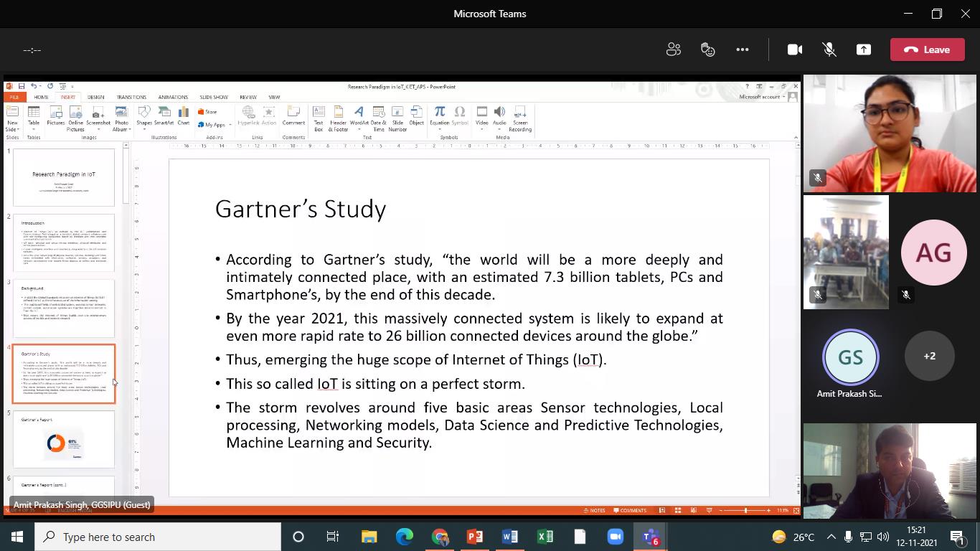The width and height of the screenshot is (980, 551).
Task: Expand the Shapes dropdown
Action: pos(144,129)
